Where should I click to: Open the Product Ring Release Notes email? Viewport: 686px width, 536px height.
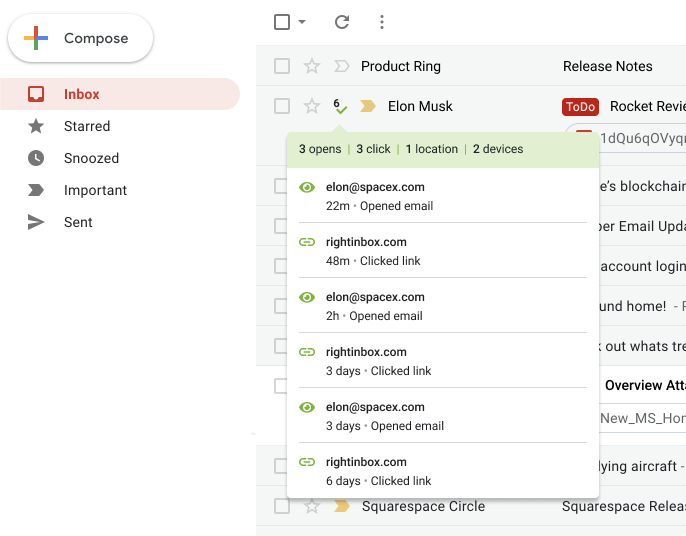pos(607,66)
